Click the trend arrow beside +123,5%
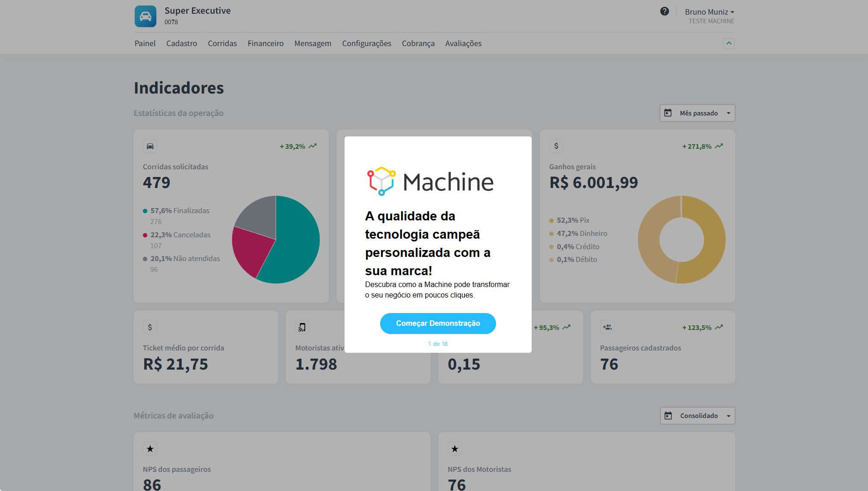This screenshot has height=491, width=868. click(x=719, y=327)
